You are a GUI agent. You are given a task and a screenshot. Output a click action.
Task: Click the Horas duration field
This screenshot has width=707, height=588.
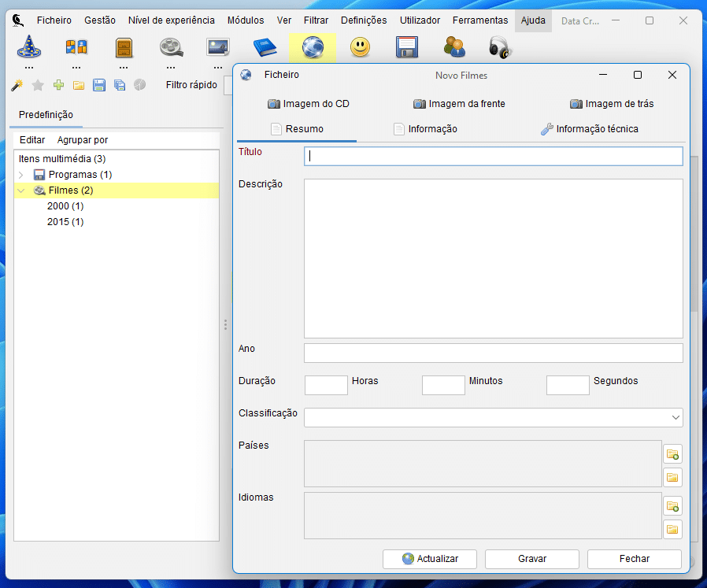326,386
